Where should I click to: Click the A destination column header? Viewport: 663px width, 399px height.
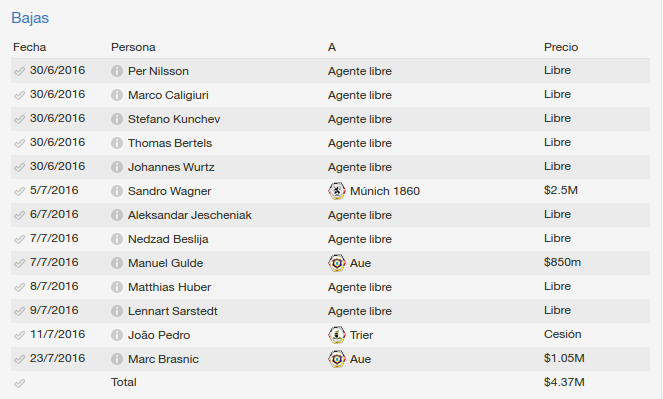[x=332, y=47]
